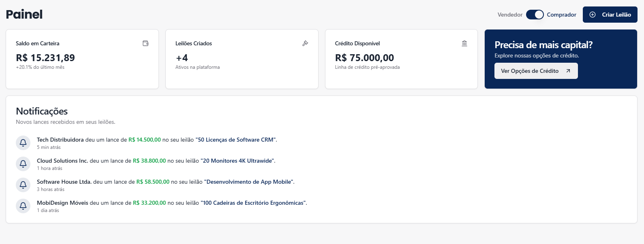Select the Comprador mode label
Screen dimensions: 644x244
[561, 15]
